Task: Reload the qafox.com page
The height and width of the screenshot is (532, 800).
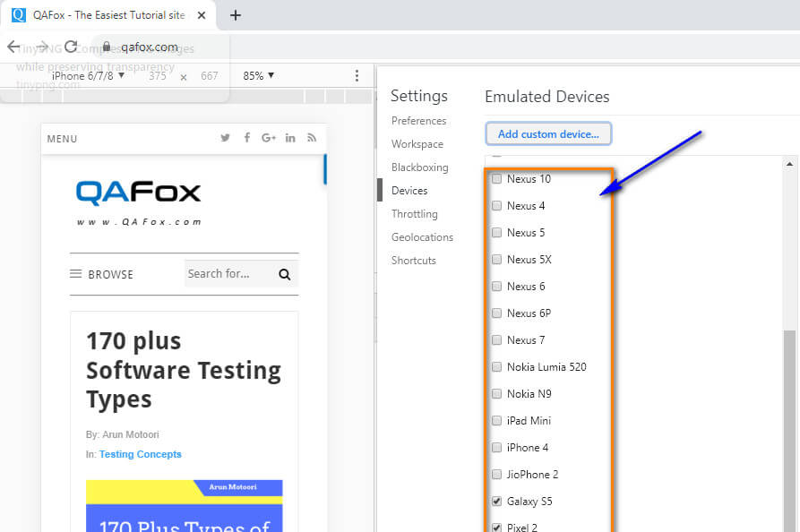Action: point(71,47)
